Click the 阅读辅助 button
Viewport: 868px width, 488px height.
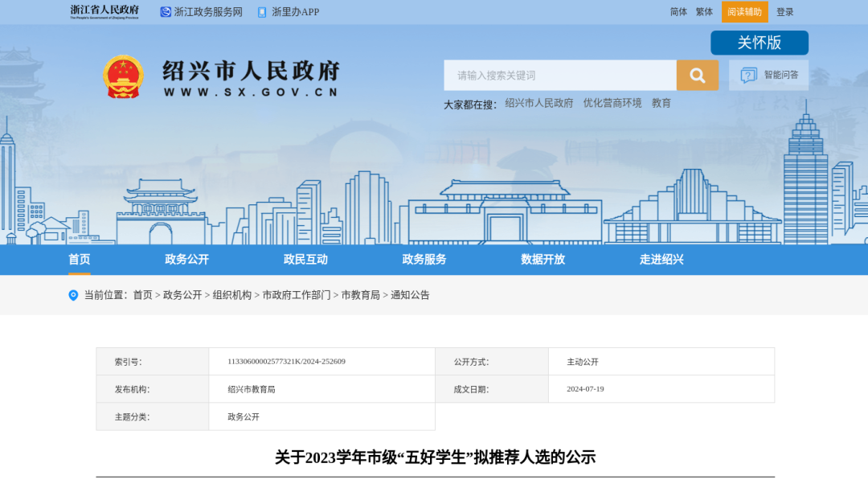[x=744, y=12]
